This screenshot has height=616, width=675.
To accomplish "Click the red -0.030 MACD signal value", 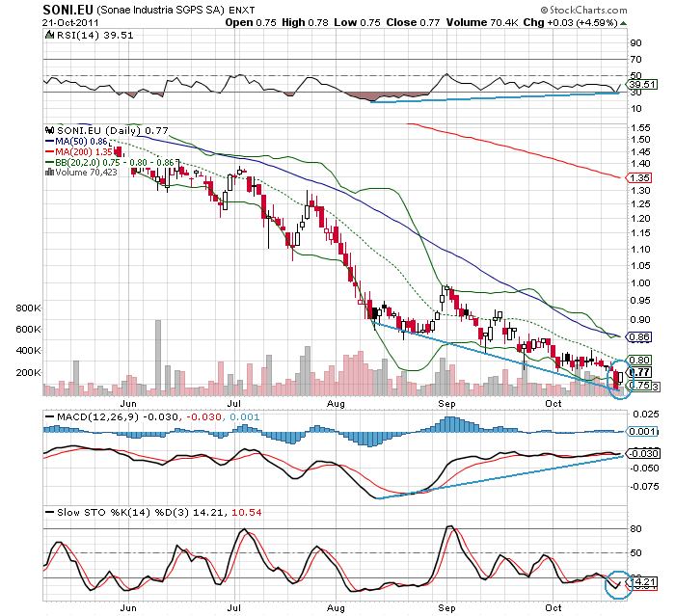I will click(x=204, y=416).
